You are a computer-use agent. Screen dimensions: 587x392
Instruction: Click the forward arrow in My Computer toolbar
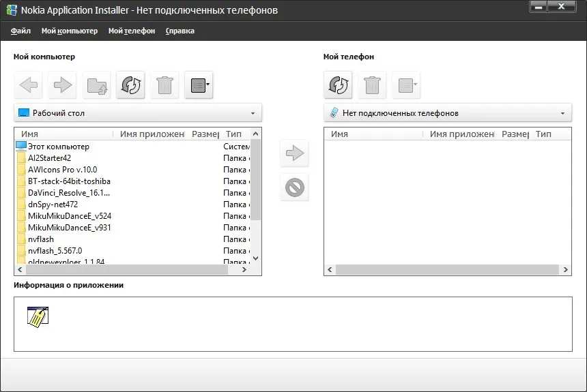pyautogui.click(x=63, y=85)
